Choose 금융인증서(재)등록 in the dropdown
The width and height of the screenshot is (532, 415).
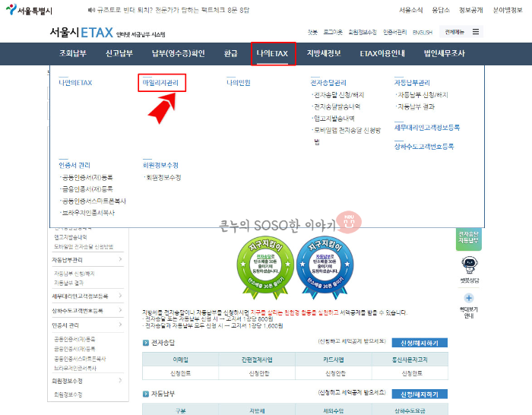87,189
